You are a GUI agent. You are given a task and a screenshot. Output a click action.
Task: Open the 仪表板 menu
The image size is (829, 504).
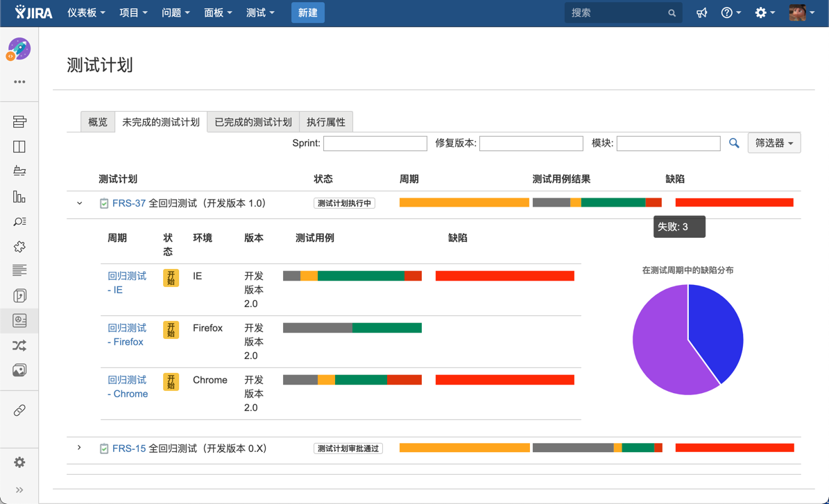(86, 12)
